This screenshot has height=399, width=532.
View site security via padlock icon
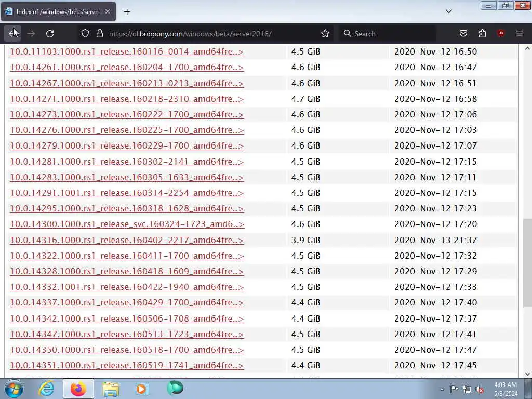tap(99, 33)
